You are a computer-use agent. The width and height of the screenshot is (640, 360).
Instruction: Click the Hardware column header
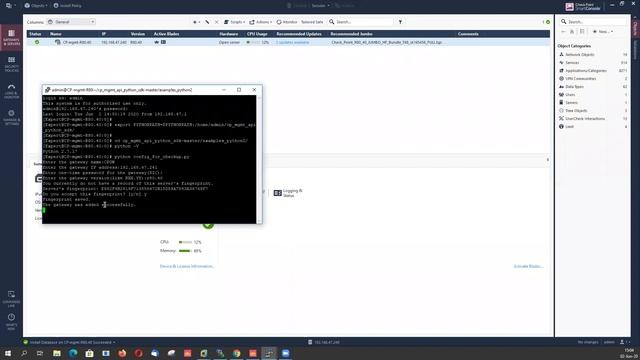[x=229, y=34]
